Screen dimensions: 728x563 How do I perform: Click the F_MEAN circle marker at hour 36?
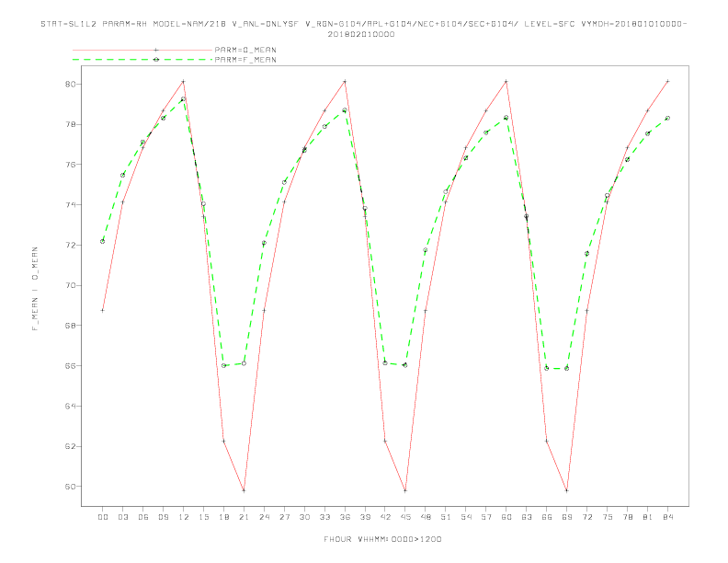(x=345, y=110)
